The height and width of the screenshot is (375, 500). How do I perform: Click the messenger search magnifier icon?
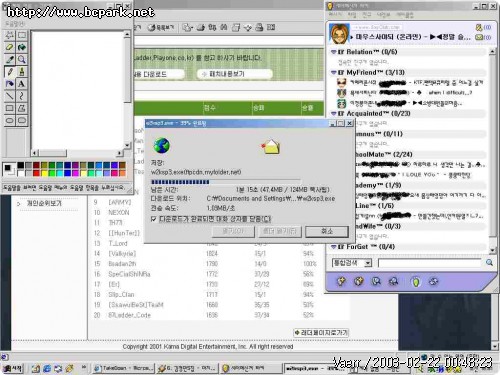tap(489, 262)
